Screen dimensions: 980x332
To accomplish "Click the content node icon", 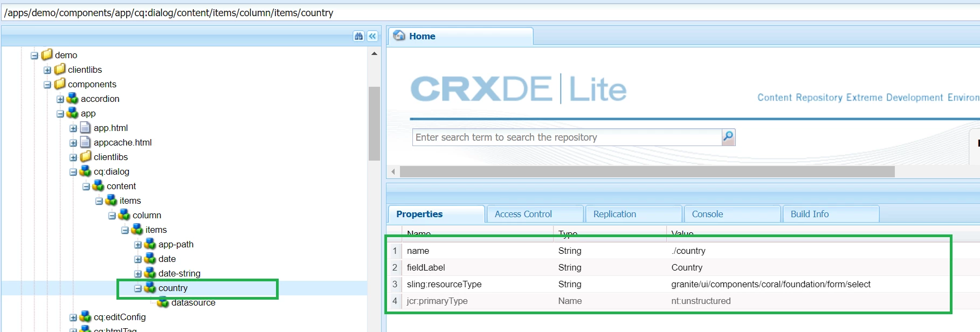I will pos(99,185).
